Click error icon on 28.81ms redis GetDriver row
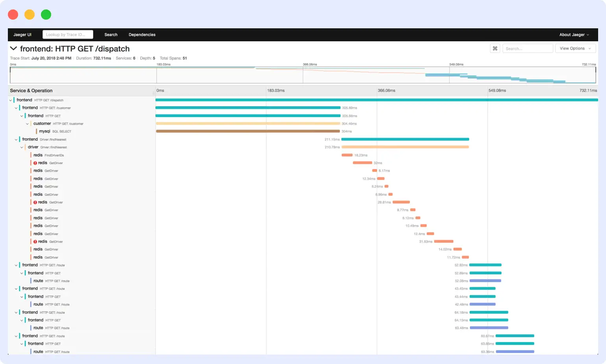 point(35,202)
